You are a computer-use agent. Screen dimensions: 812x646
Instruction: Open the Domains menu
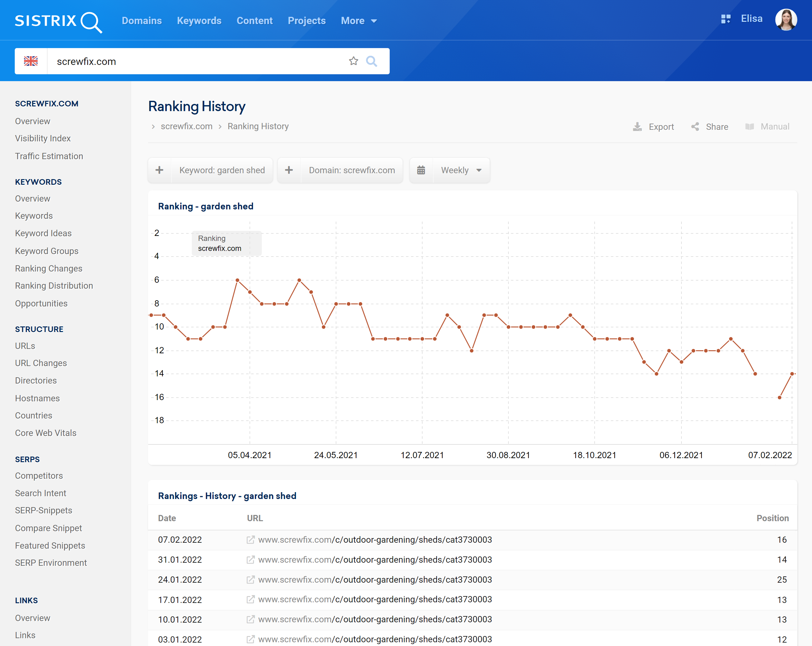pos(141,21)
